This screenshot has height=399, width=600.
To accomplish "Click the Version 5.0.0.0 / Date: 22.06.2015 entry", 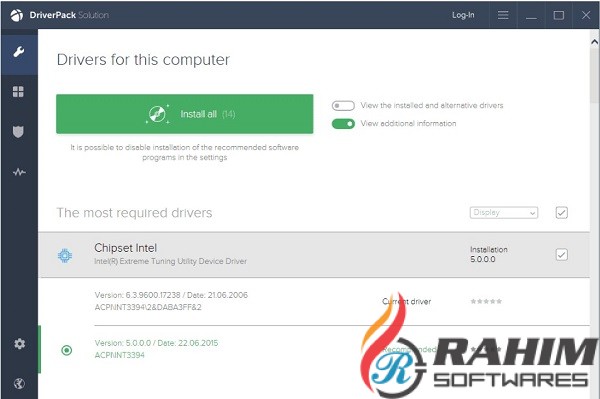I will (156, 343).
